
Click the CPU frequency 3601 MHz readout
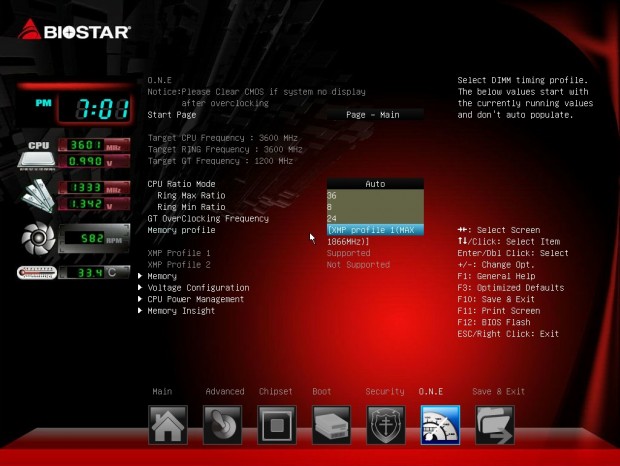[94, 145]
